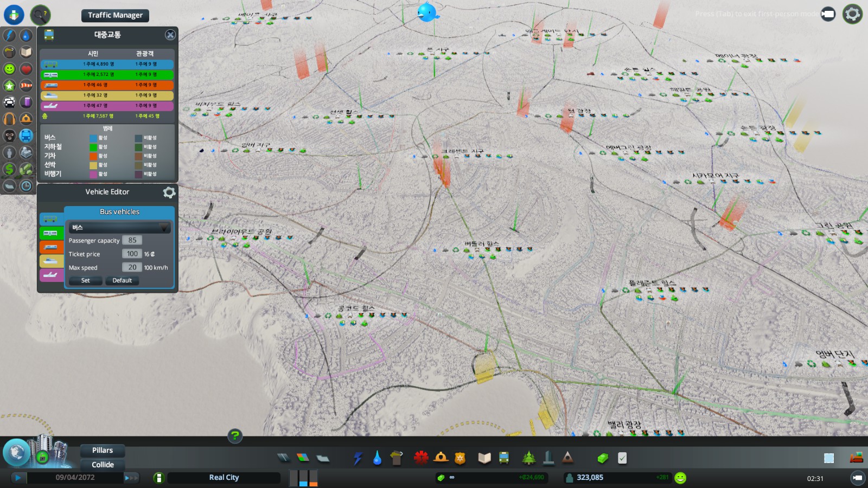Select the Bulldozer tool

(x=856, y=458)
